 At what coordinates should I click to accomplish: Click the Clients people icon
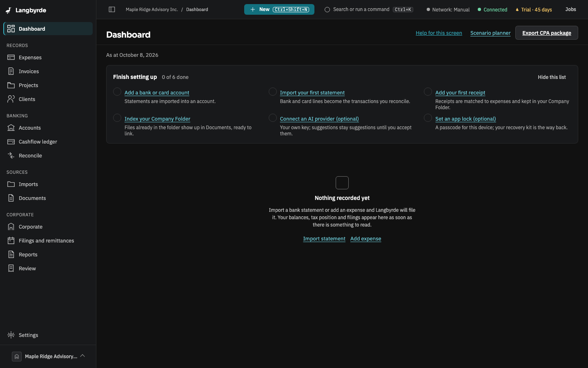(x=11, y=99)
